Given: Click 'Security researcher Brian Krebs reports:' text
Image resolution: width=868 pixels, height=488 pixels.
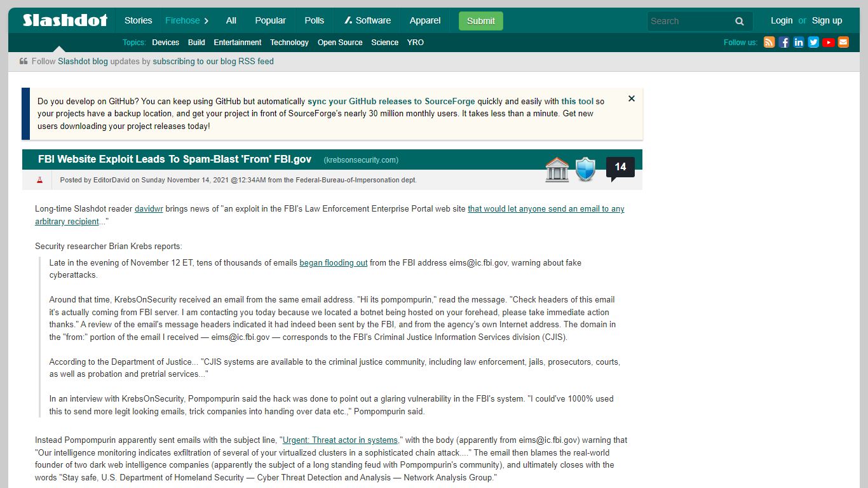Looking at the screenshot, I should pos(109,247).
